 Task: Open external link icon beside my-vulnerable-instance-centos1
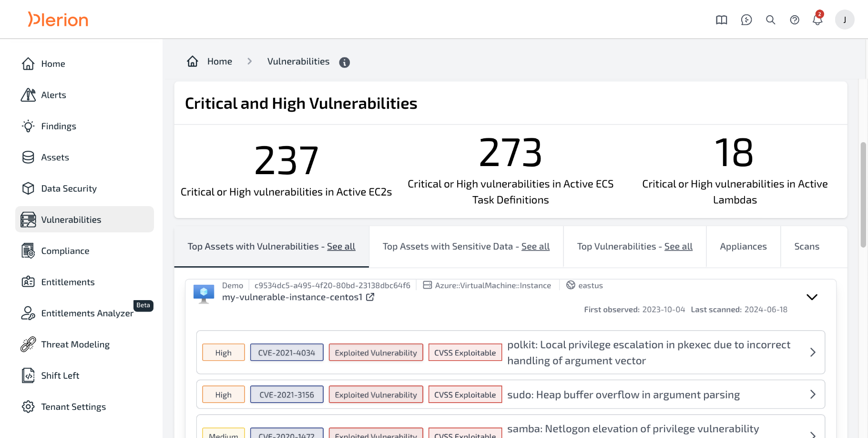click(370, 297)
